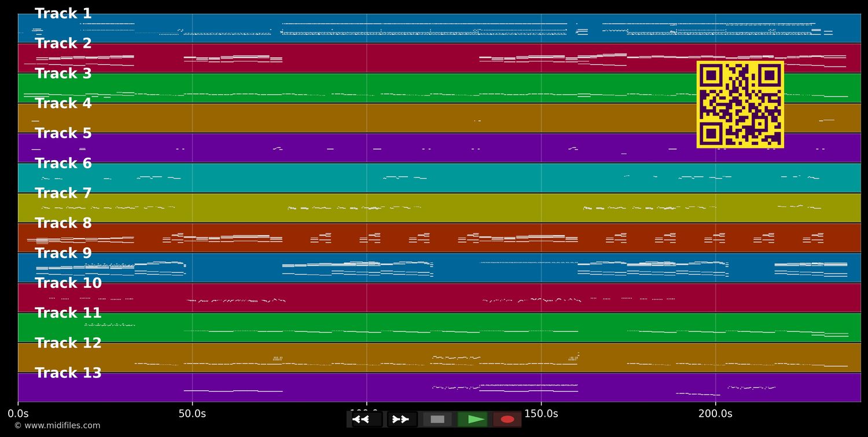Select the Track 4 label

pos(63,104)
